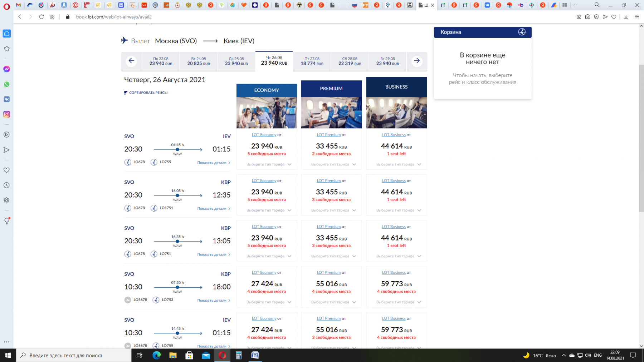Open ENG language indicator in system tray
The width and height of the screenshot is (644, 362).
[597, 355]
